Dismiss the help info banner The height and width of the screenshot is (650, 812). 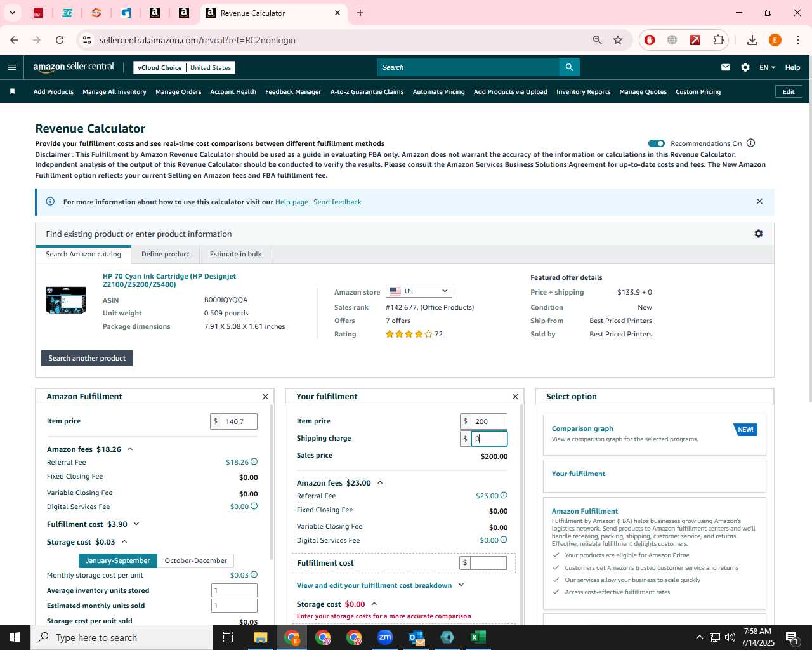[759, 201]
